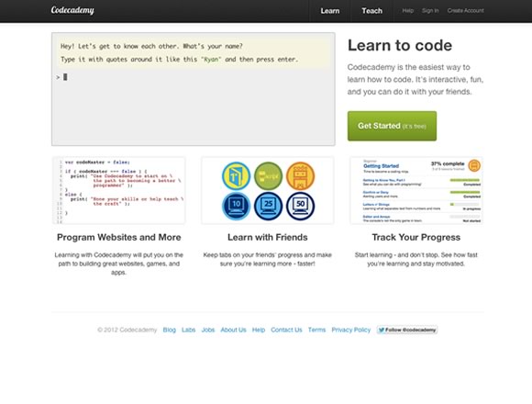Open the Learn tab in header

(x=330, y=11)
